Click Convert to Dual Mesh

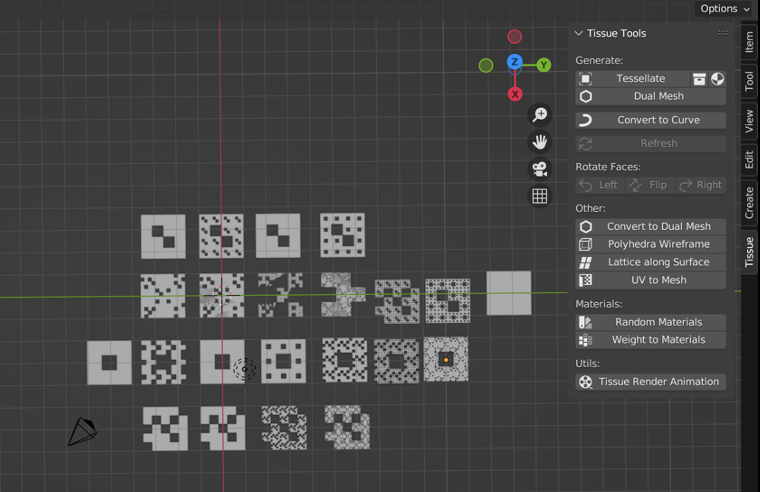[650, 226]
